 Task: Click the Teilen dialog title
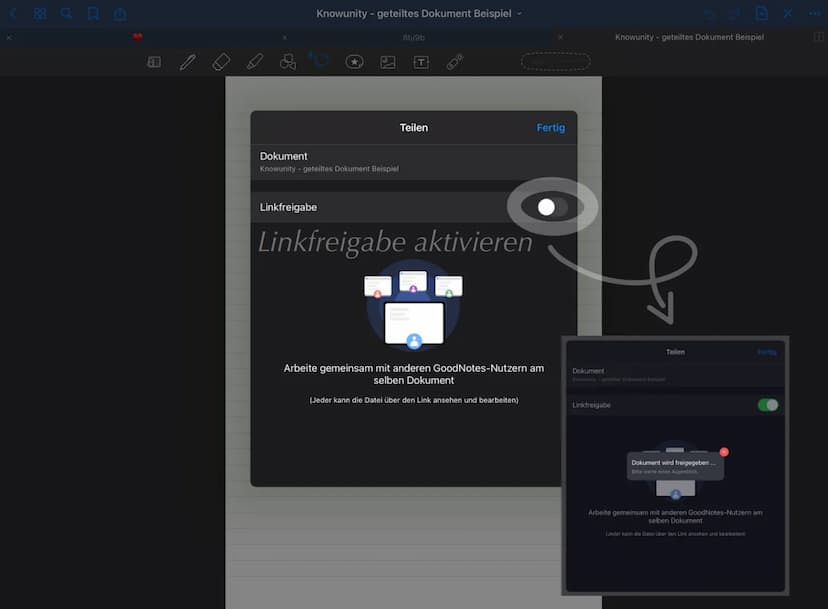tap(413, 128)
